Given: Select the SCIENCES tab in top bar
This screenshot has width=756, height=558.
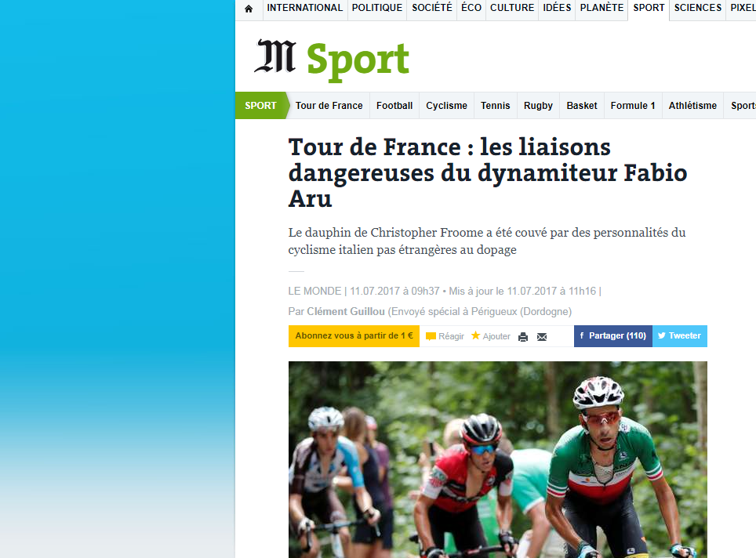Looking at the screenshot, I should coord(698,8).
